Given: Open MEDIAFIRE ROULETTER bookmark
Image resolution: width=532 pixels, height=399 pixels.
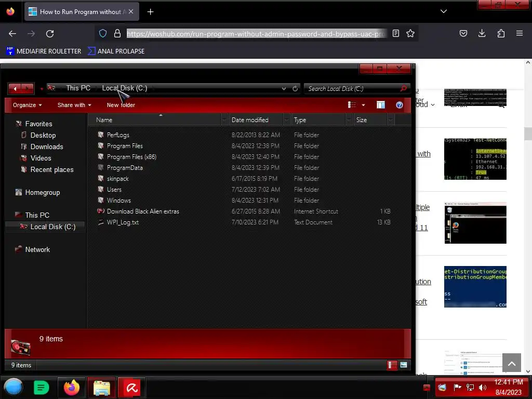Looking at the screenshot, I should click(x=44, y=51).
